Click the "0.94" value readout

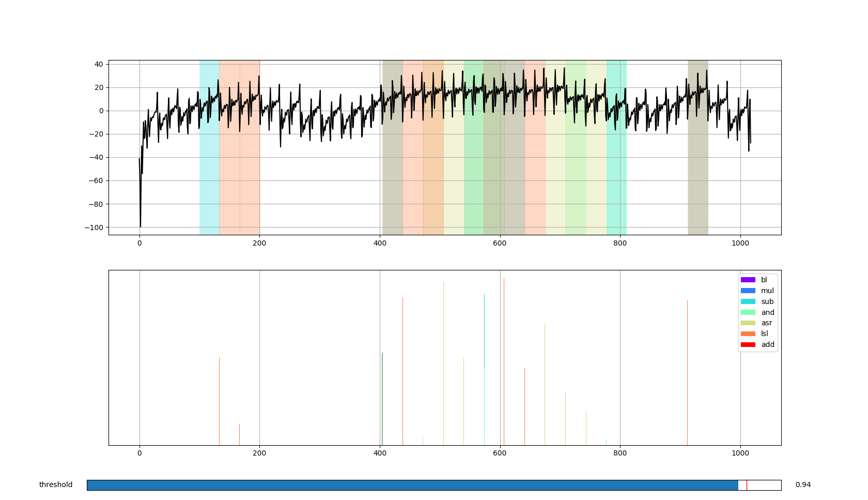click(802, 484)
